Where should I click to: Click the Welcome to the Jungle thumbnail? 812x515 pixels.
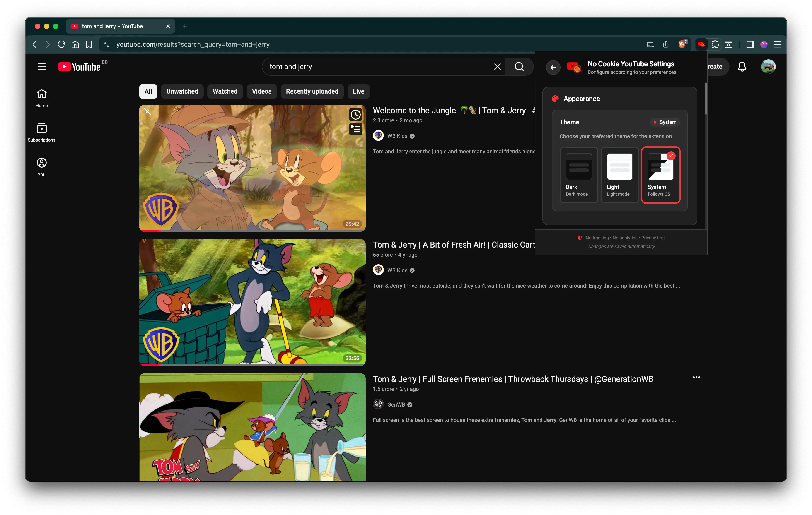pyautogui.click(x=252, y=168)
